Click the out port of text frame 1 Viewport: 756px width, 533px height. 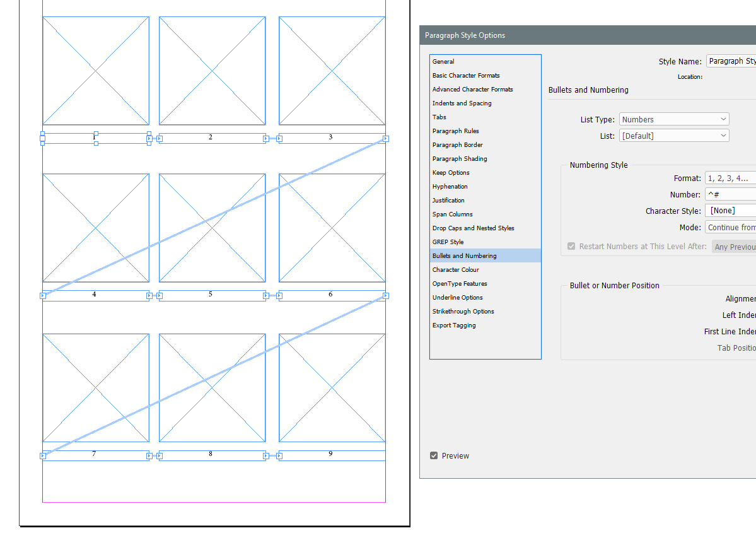[x=149, y=139]
